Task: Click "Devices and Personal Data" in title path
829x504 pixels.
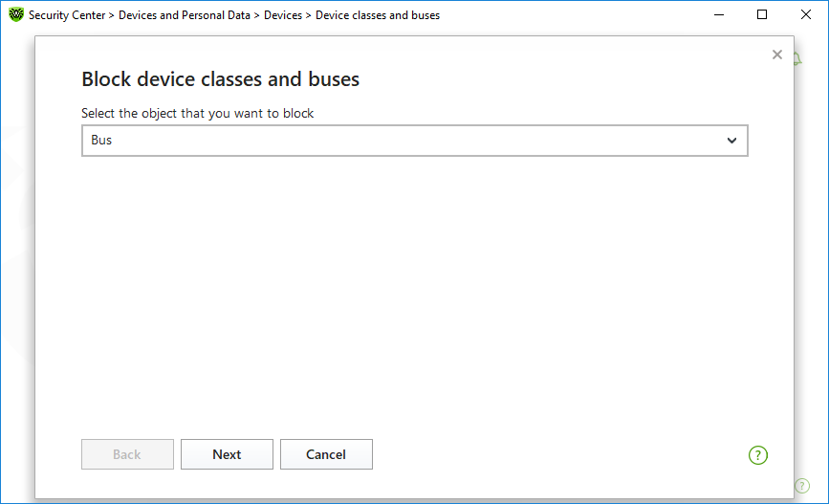Action: 185,15
